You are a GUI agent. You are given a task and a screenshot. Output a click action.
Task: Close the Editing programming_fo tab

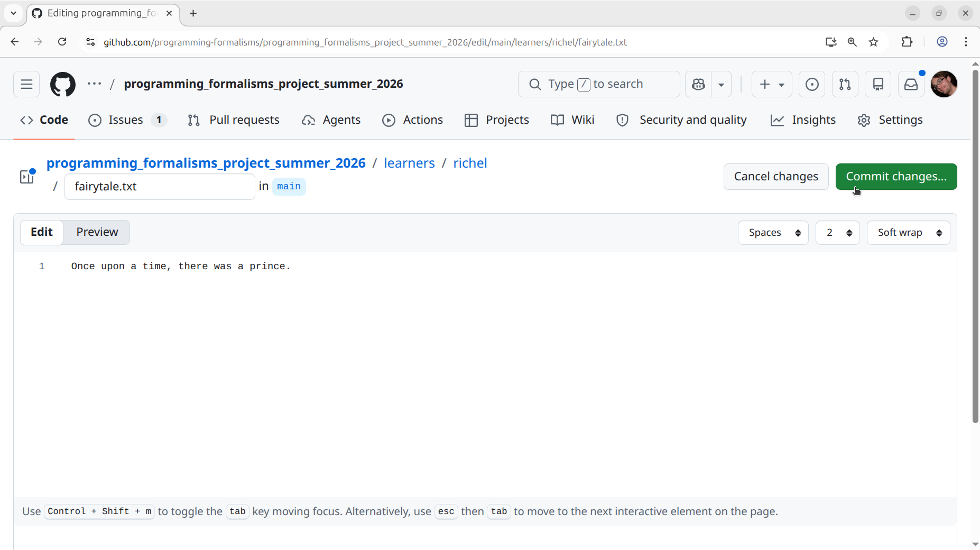tap(169, 13)
